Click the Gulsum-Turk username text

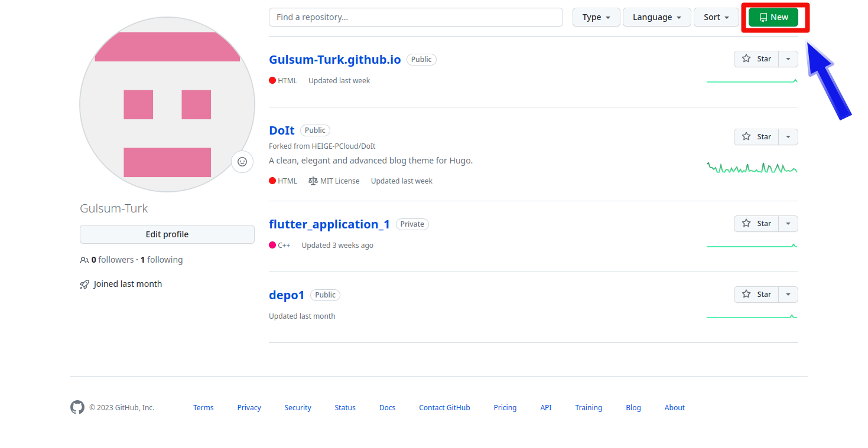(114, 208)
